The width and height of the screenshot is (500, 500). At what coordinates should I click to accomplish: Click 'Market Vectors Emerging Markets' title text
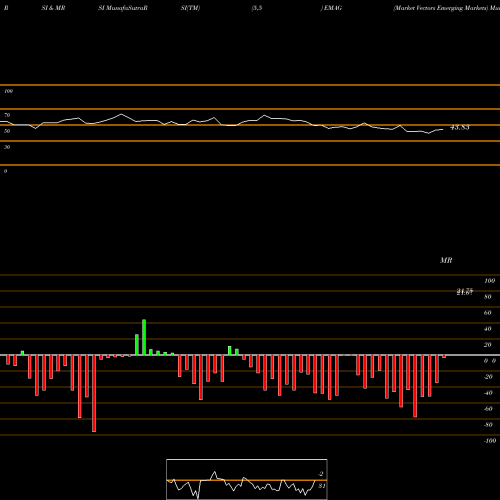click(440, 8)
